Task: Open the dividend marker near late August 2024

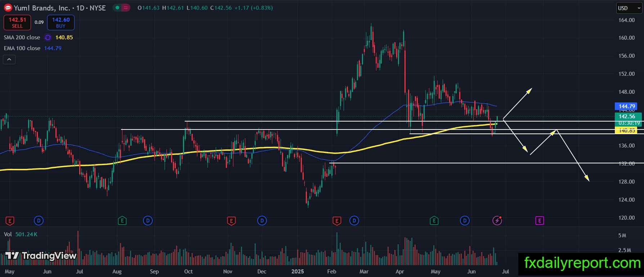Action: [148, 220]
